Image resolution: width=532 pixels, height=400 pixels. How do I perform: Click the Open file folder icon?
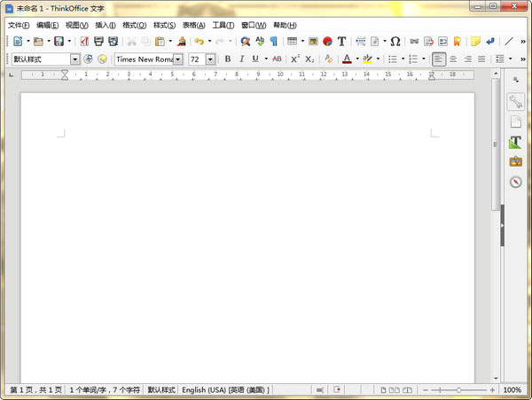tap(38, 42)
